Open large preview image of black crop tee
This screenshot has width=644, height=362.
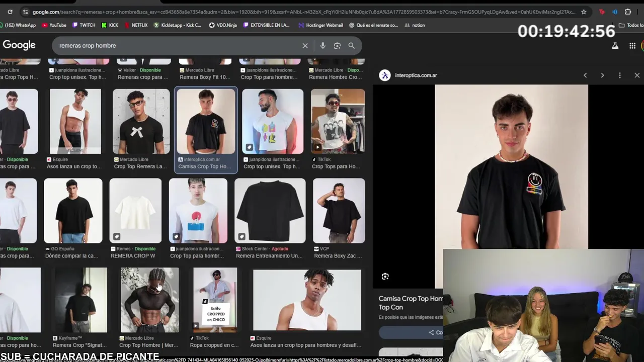click(x=511, y=166)
